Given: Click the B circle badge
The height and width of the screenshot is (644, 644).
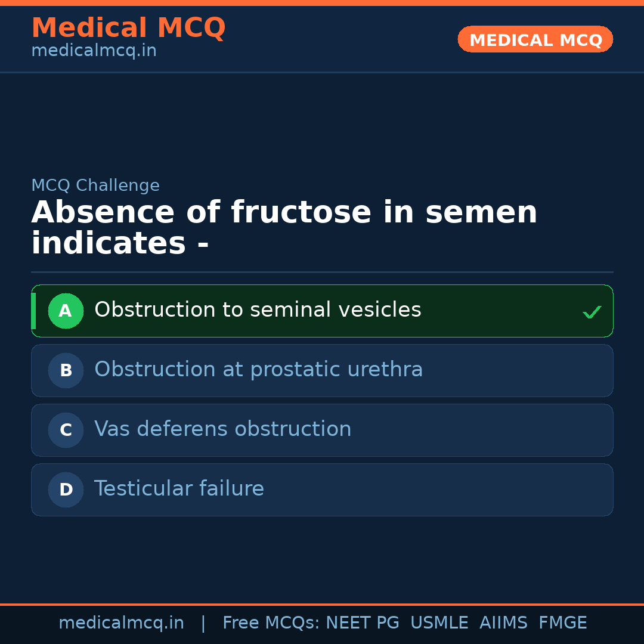Looking at the screenshot, I should tap(66, 370).
